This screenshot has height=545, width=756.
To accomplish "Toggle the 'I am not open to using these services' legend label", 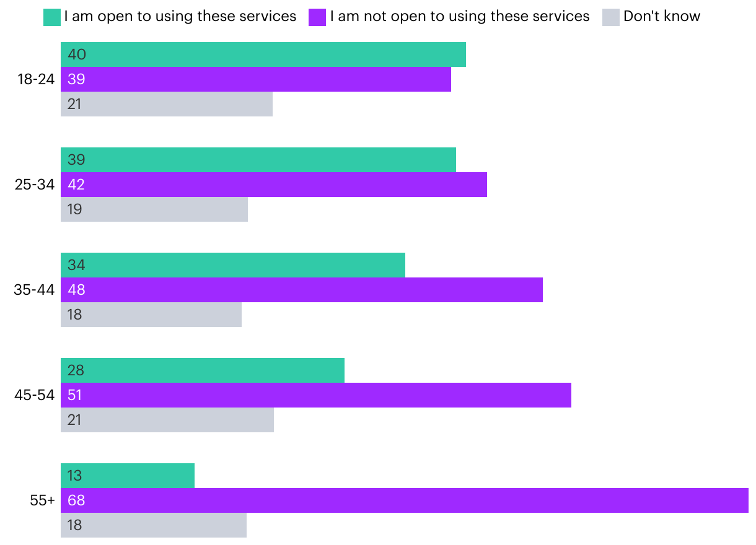I will click(460, 17).
